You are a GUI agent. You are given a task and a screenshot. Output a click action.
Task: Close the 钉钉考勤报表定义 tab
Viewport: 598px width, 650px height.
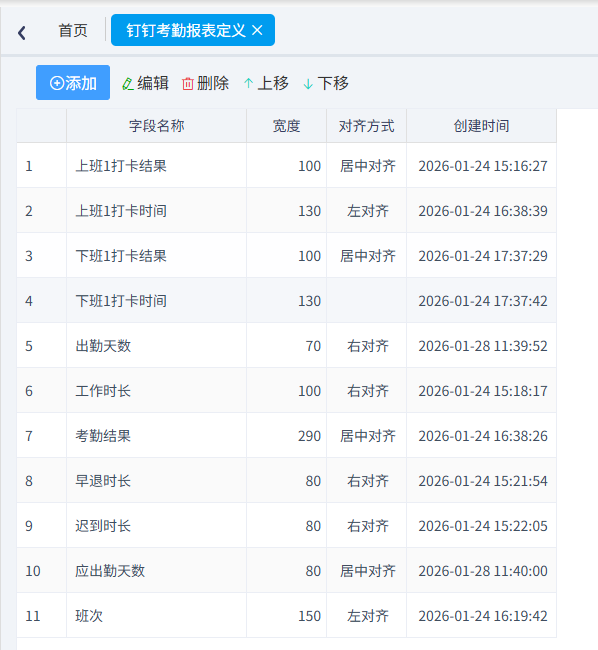coord(257,30)
